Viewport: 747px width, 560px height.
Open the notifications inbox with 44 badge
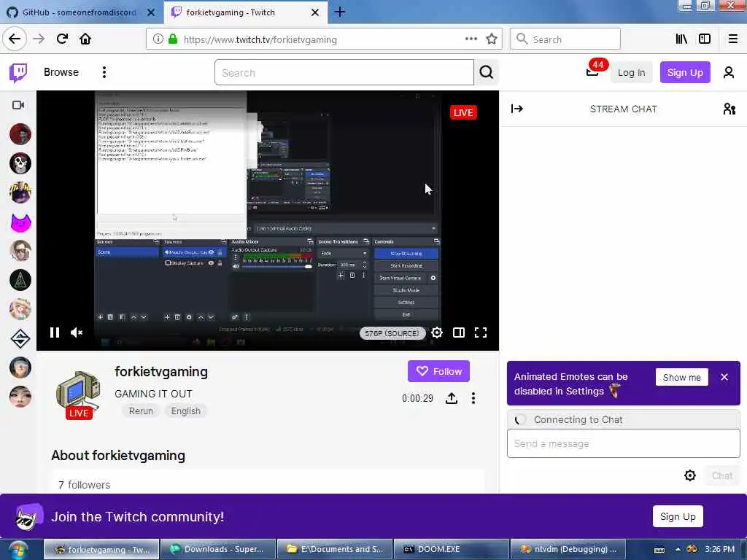click(x=592, y=72)
